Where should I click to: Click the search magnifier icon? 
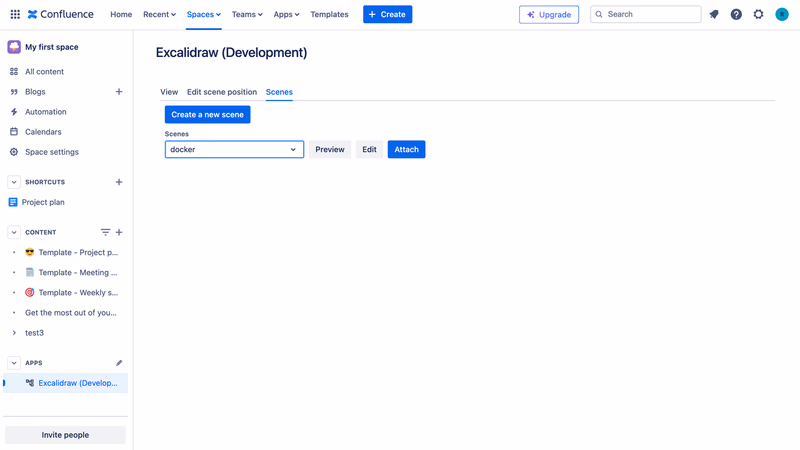click(599, 14)
